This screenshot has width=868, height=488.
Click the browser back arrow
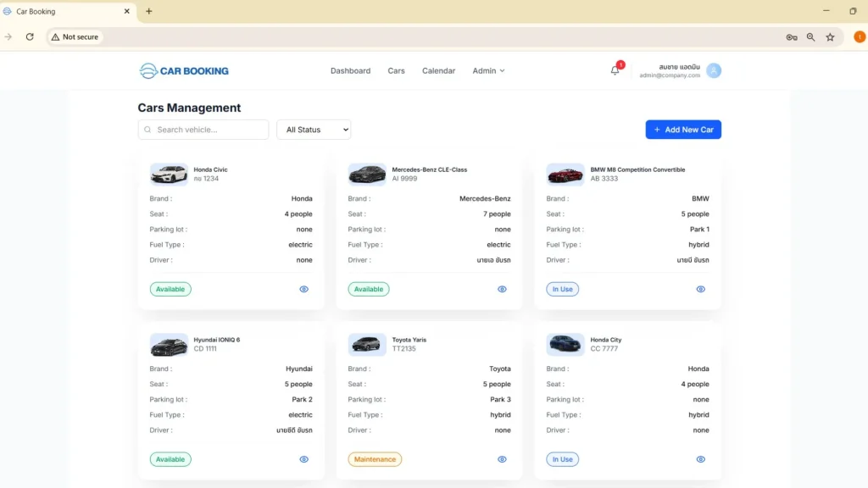coord(9,36)
